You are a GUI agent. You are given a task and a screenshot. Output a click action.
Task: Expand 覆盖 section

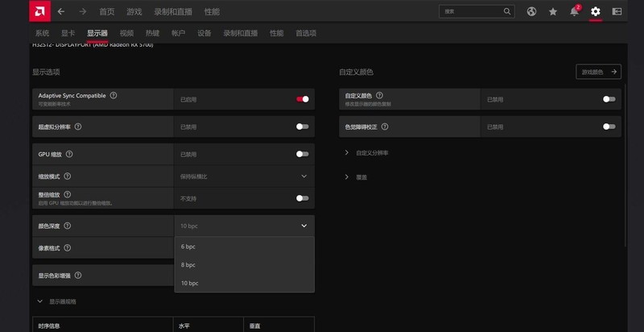click(x=356, y=177)
